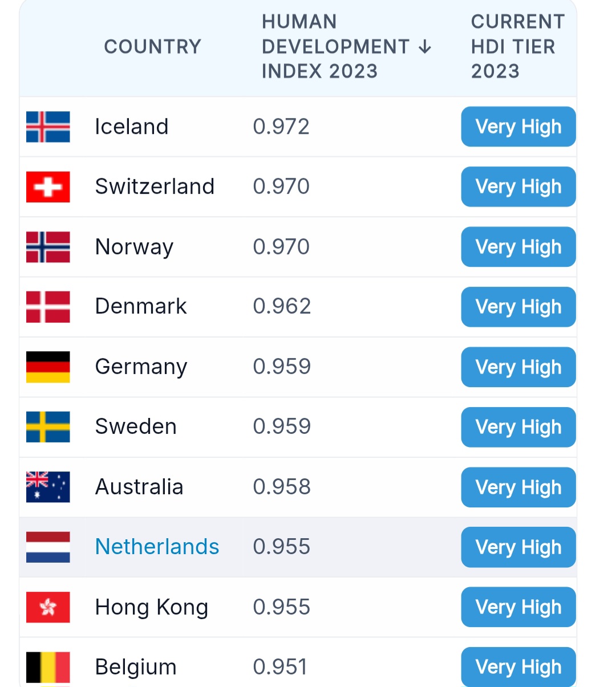Click Denmark's 0.962 index value

[282, 307]
